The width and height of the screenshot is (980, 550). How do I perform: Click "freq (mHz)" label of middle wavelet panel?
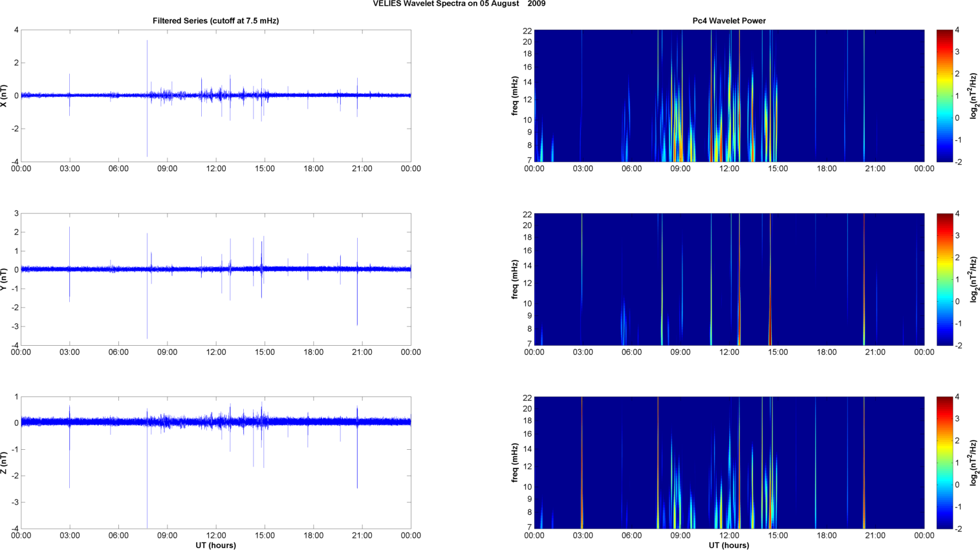pyautogui.click(x=515, y=279)
